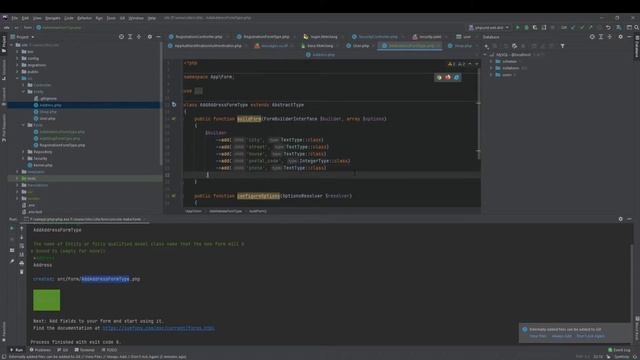Open the Refactor menu
This screenshot has width=640, height=360.
(x=84, y=18)
